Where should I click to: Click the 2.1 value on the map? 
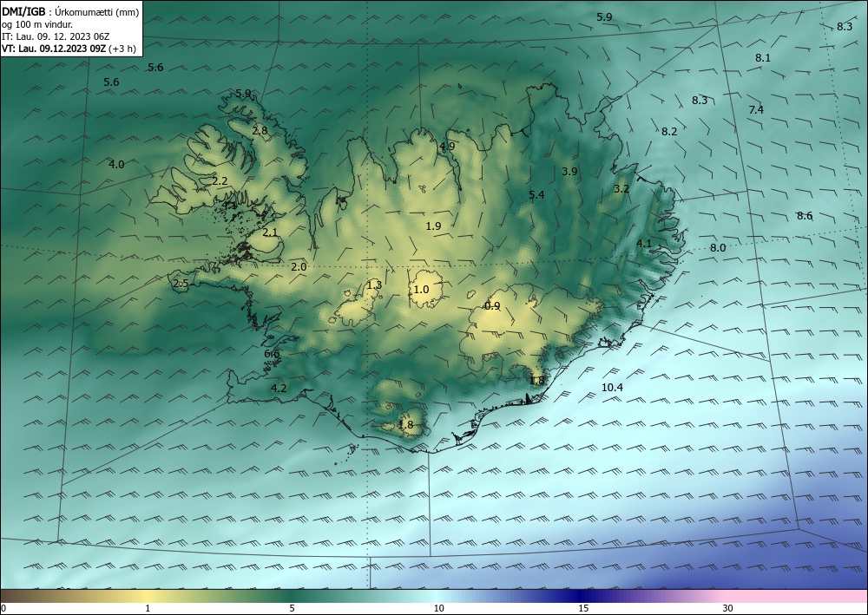[270, 232]
